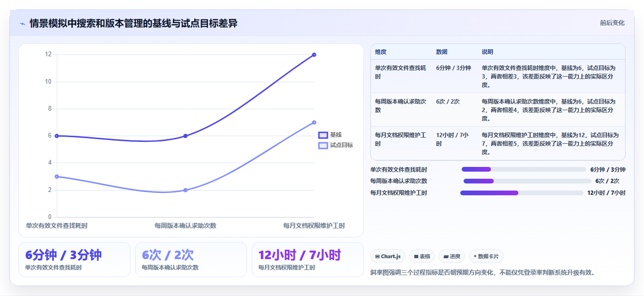Click the 试点目标 point at value 3 on left axis
This screenshot has height=296, width=644.
57,176
